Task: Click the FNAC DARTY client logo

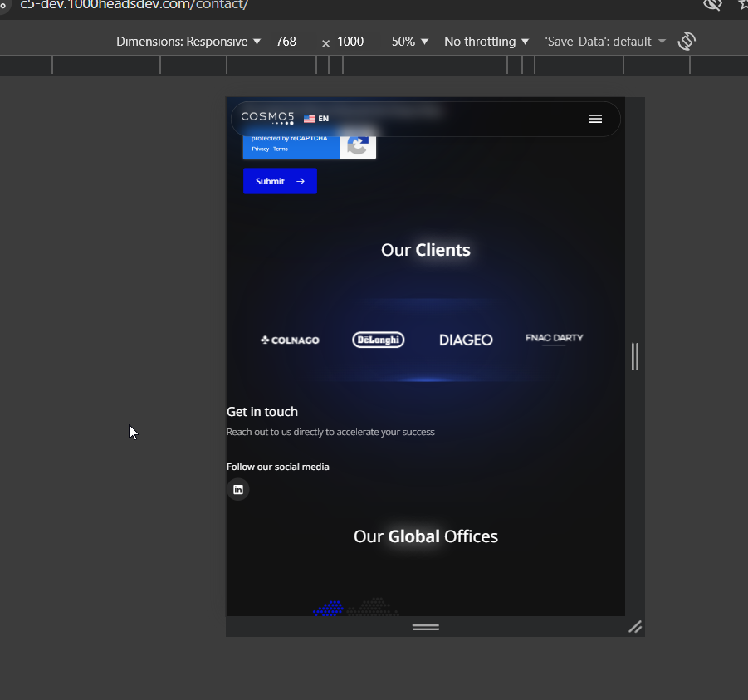Action: click(555, 339)
